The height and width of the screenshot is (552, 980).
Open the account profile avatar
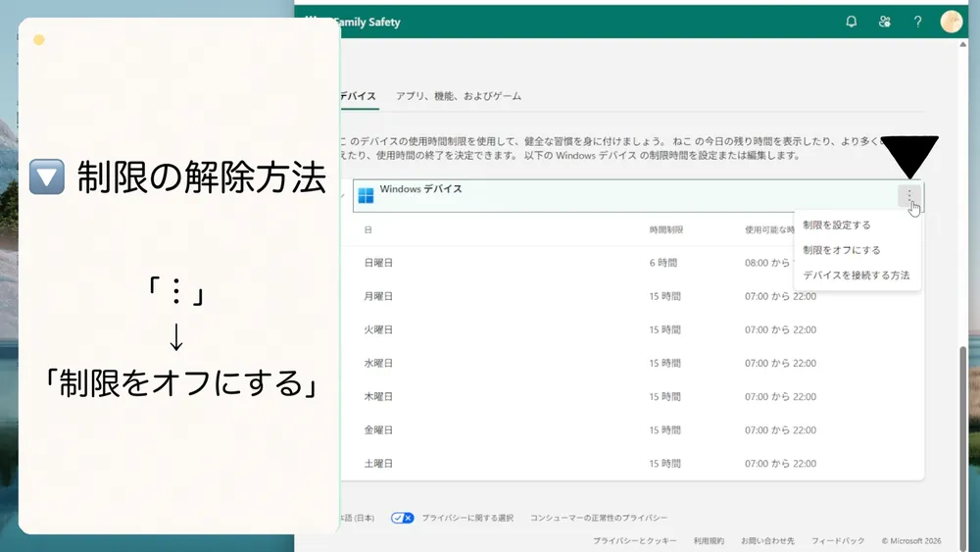952,22
